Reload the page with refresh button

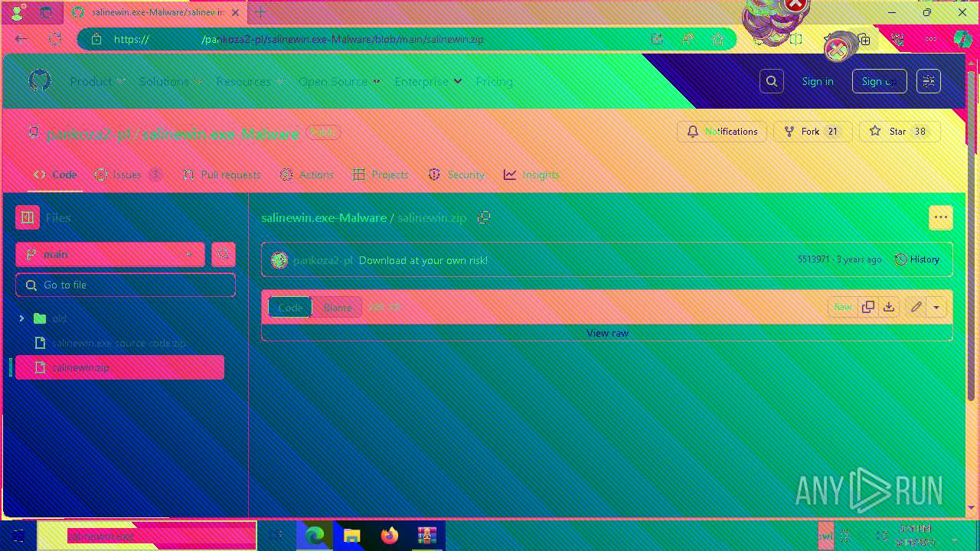coord(54,39)
